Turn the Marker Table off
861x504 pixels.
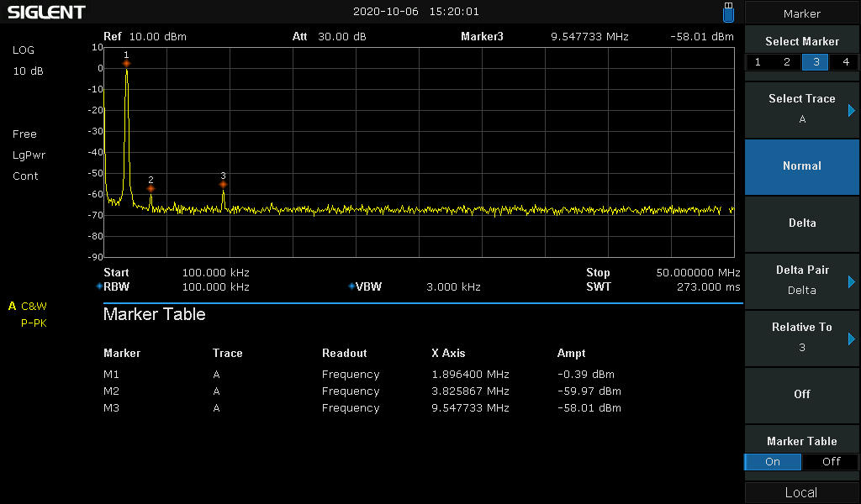click(x=830, y=461)
